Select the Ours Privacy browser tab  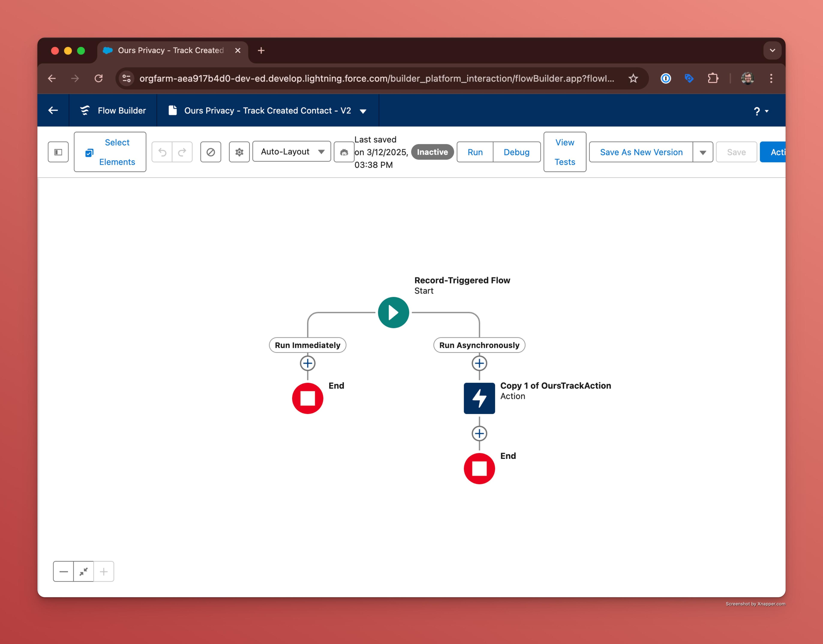(x=171, y=51)
